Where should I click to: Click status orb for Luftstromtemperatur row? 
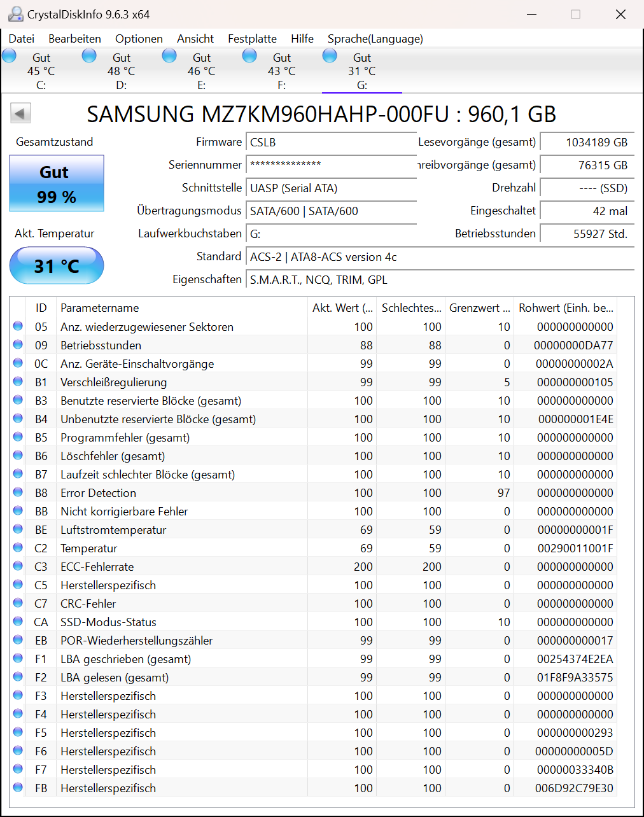pos(18,529)
